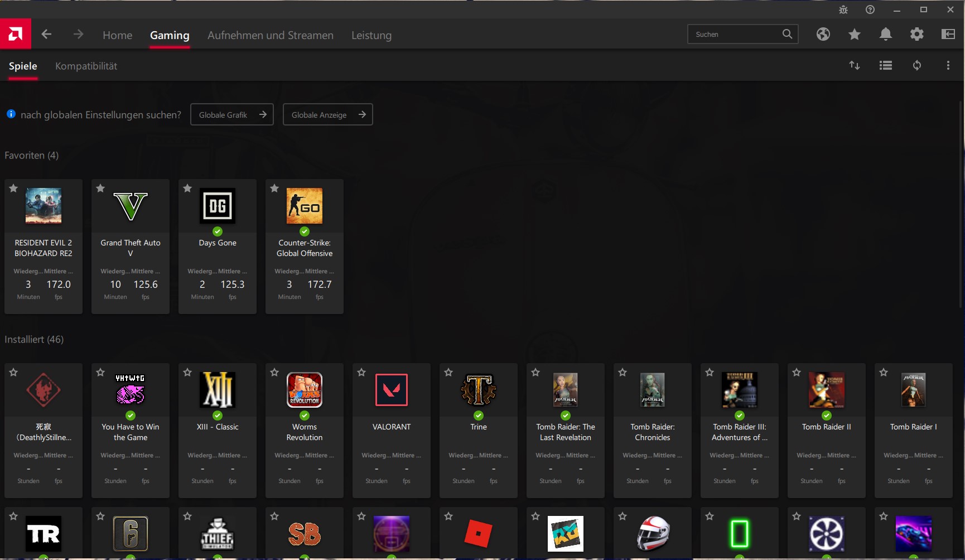This screenshot has height=560, width=965.
Task: Click the AMD Radeon logo top-left
Action: tap(16, 33)
